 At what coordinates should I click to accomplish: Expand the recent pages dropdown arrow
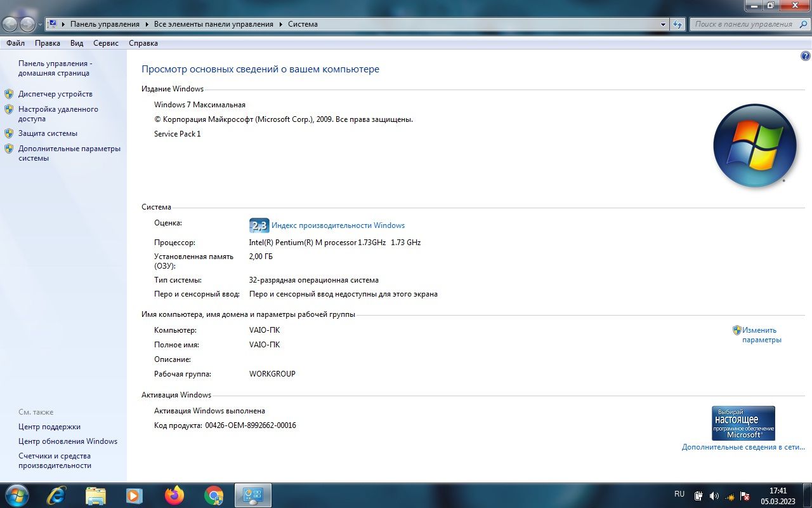pyautogui.click(x=40, y=24)
